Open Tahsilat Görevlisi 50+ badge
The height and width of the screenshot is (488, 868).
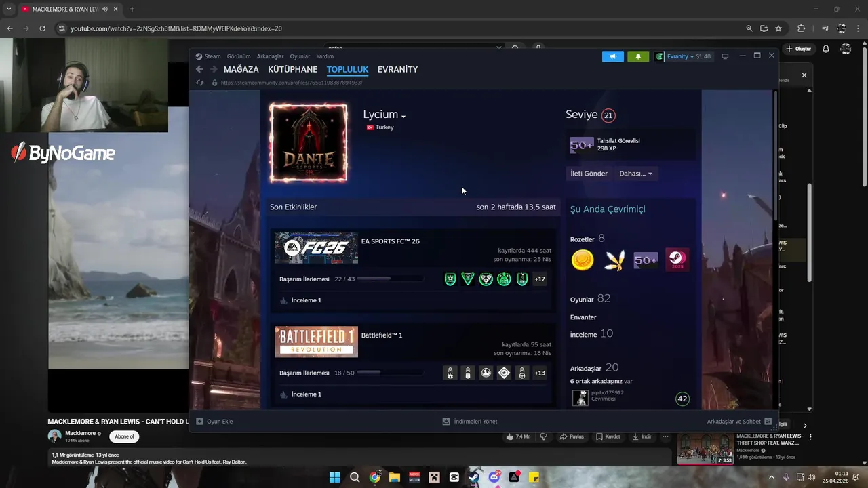pyautogui.click(x=581, y=145)
